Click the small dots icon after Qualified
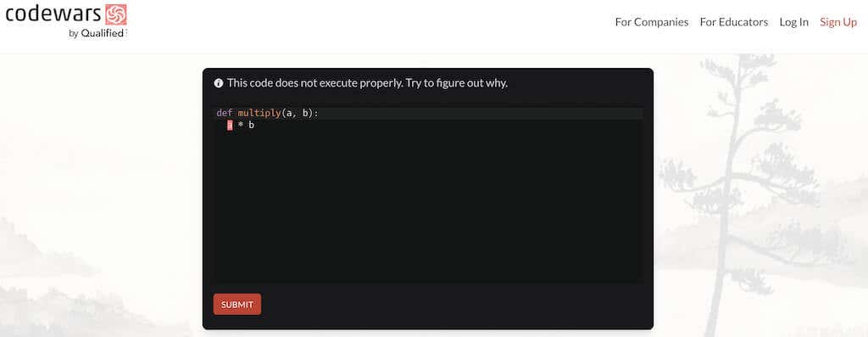This screenshot has height=337, width=868. coord(127,33)
